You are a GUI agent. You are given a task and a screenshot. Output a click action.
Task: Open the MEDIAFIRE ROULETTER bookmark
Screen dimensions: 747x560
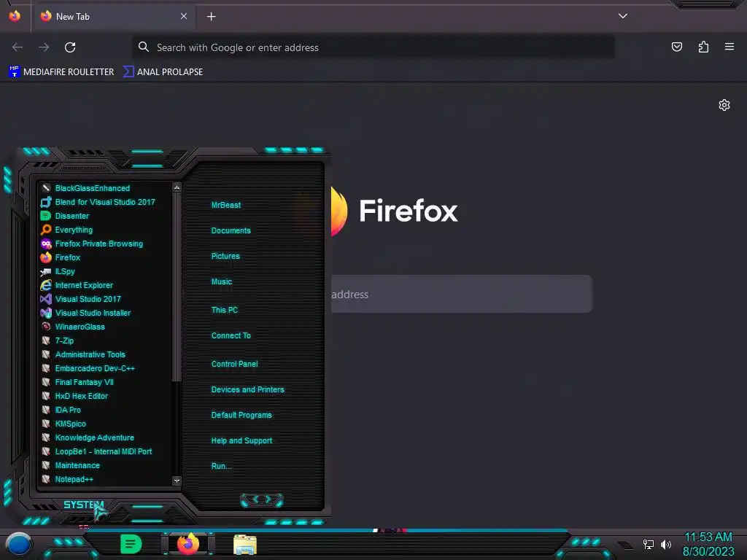click(x=62, y=72)
